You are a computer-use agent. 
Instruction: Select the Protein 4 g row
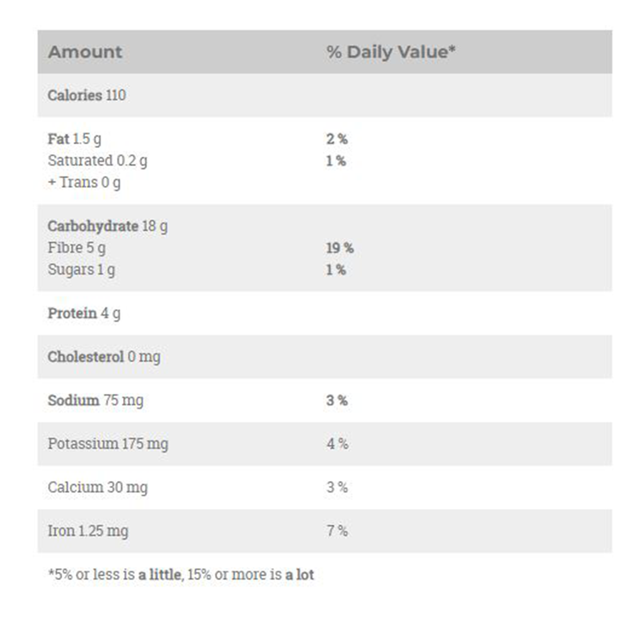click(x=84, y=313)
